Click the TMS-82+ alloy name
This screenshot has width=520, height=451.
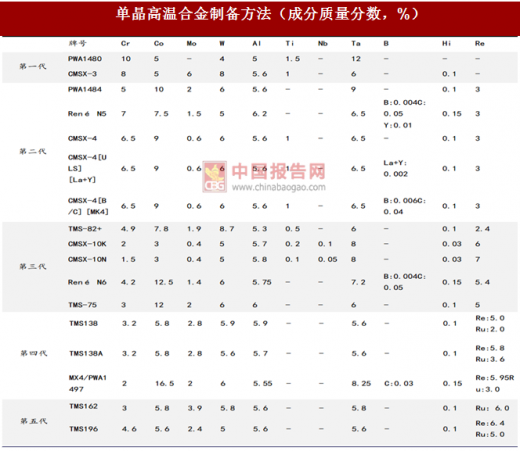coord(85,229)
